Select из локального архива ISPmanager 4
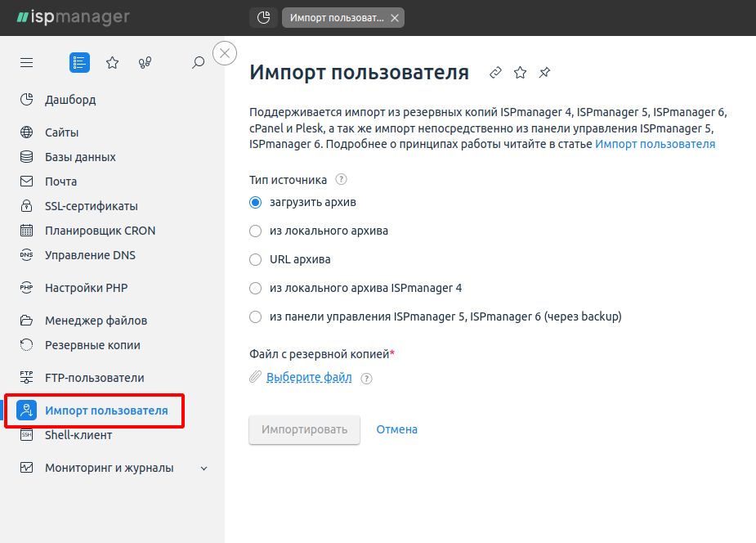 click(256, 289)
